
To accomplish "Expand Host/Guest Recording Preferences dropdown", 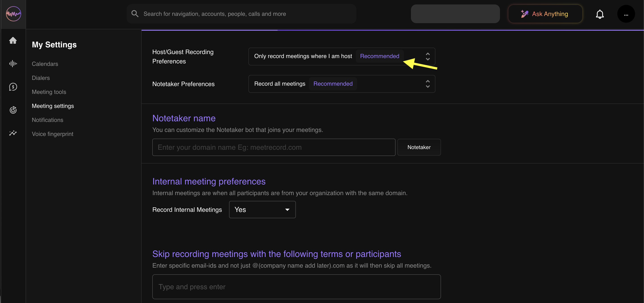I will click(341, 57).
